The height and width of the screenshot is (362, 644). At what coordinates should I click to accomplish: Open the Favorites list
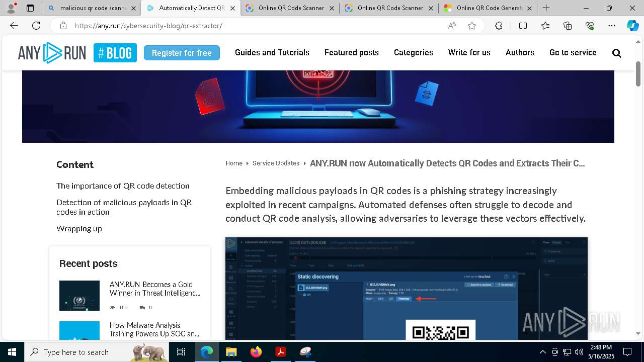click(545, 26)
